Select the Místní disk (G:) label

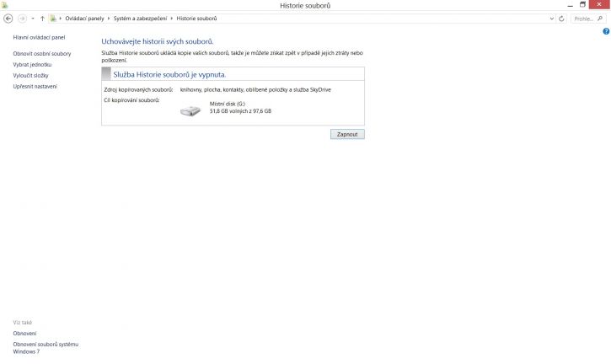click(x=228, y=104)
